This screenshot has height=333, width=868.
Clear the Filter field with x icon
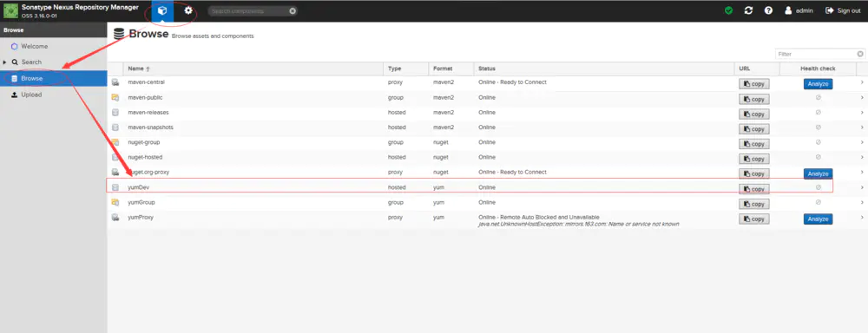click(860, 55)
